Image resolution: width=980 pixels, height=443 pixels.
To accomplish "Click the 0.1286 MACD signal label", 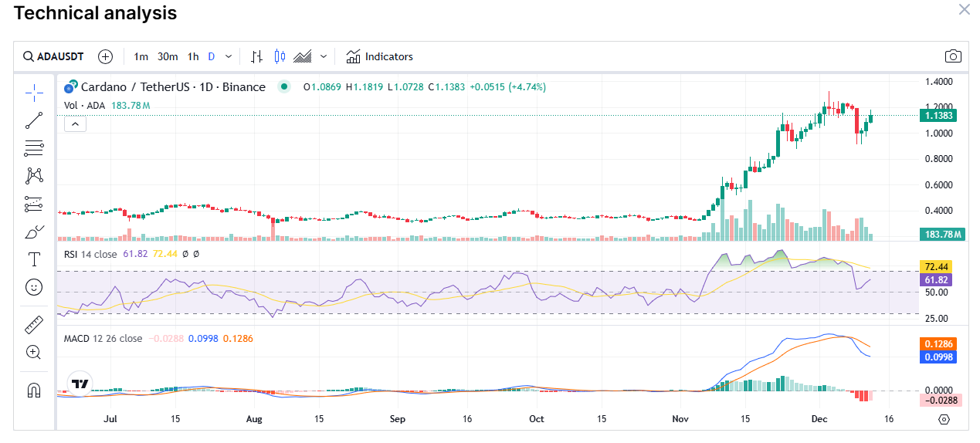I will coord(939,344).
